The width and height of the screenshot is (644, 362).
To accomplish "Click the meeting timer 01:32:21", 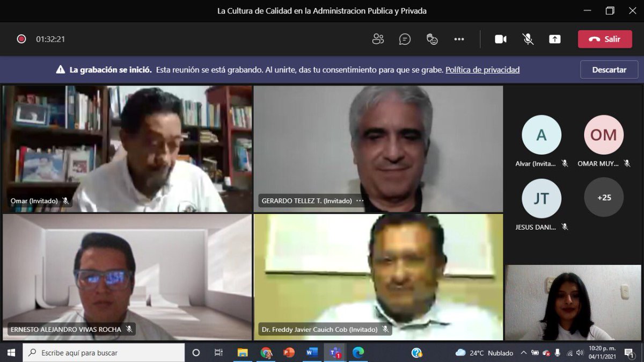I will (x=50, y=39).
